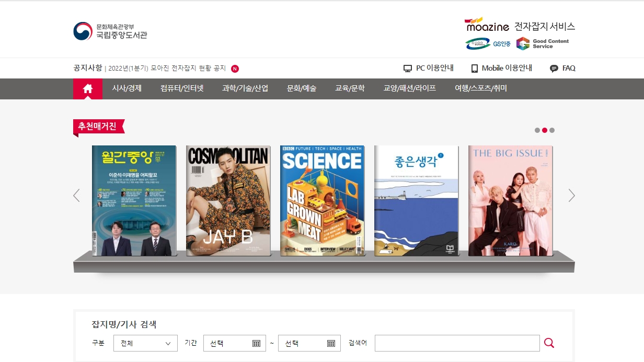Show the previous recommended magazines
Image resolution: width=644 pixels, height=362 pixels.
[77, 196]
